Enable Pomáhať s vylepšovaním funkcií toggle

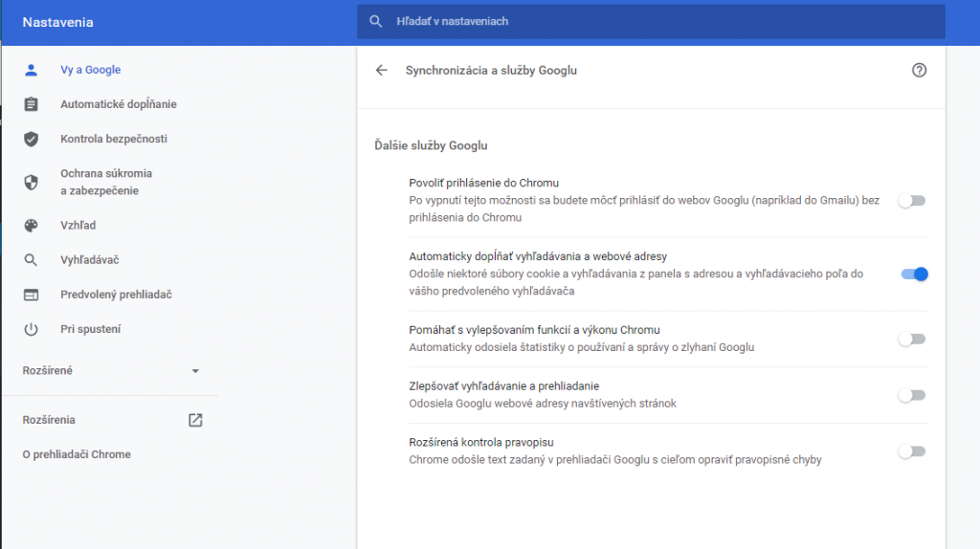pos(912,340)
